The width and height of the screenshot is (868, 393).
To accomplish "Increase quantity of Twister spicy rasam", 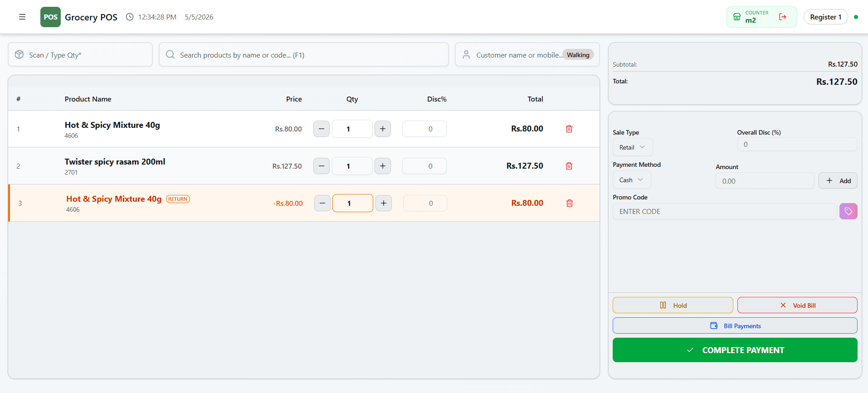I will click(383, 166).
